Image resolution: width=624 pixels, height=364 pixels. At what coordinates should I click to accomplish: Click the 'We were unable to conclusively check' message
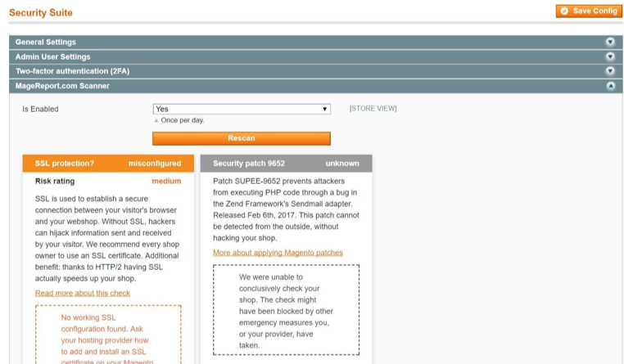click(x=286, y=311)
